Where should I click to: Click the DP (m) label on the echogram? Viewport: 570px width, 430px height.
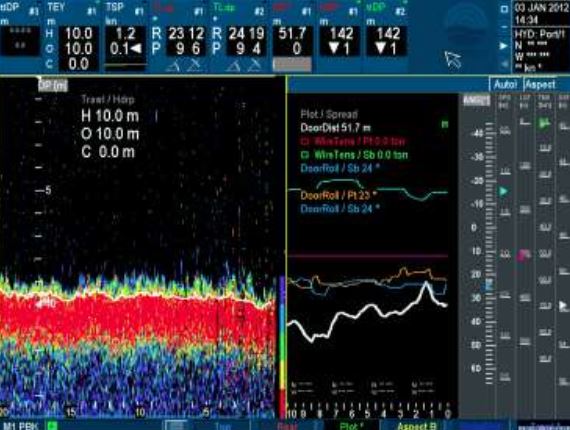point(53,86)
